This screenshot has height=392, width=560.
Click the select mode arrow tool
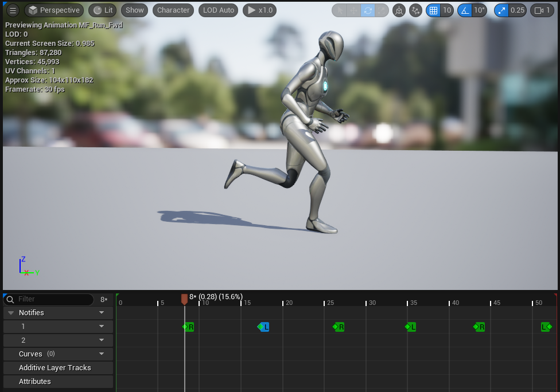pyautogui.click(x=340, y=10)
